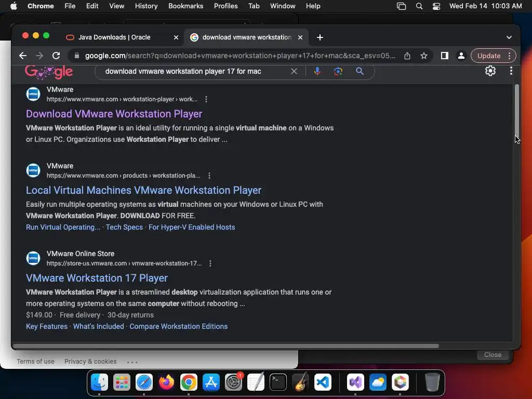Image resolution: width=532 pixels, height=399 pixels.
Task: Open Compare Workstation Editions sitelink
Action: [179, 326]
